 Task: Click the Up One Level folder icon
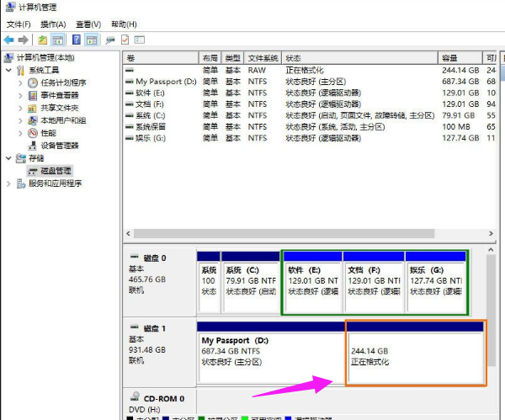tap(43, 40)
